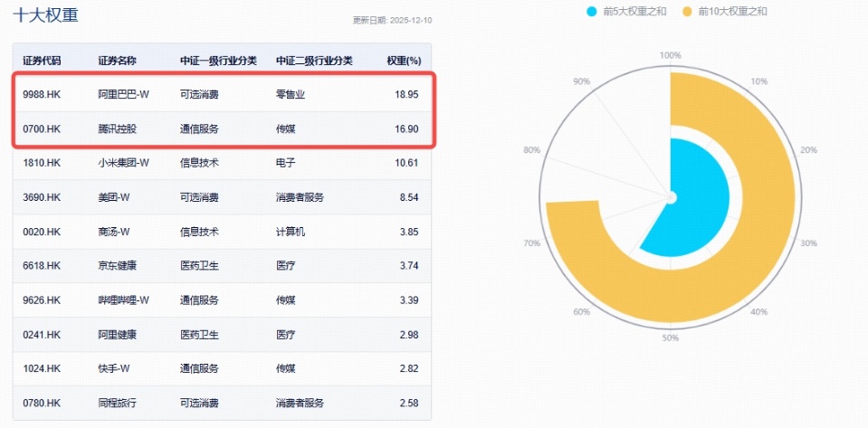The width and height of the screenshot is (868, 428).
Task: Sort by the 权重(%) column header
Action: click(403, 61)
